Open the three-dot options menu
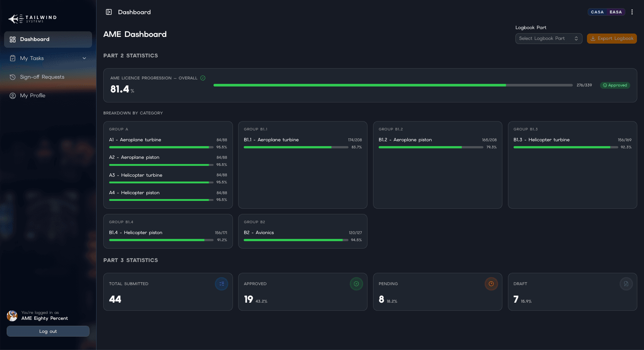The image size is (644, 350). point(632,12)
